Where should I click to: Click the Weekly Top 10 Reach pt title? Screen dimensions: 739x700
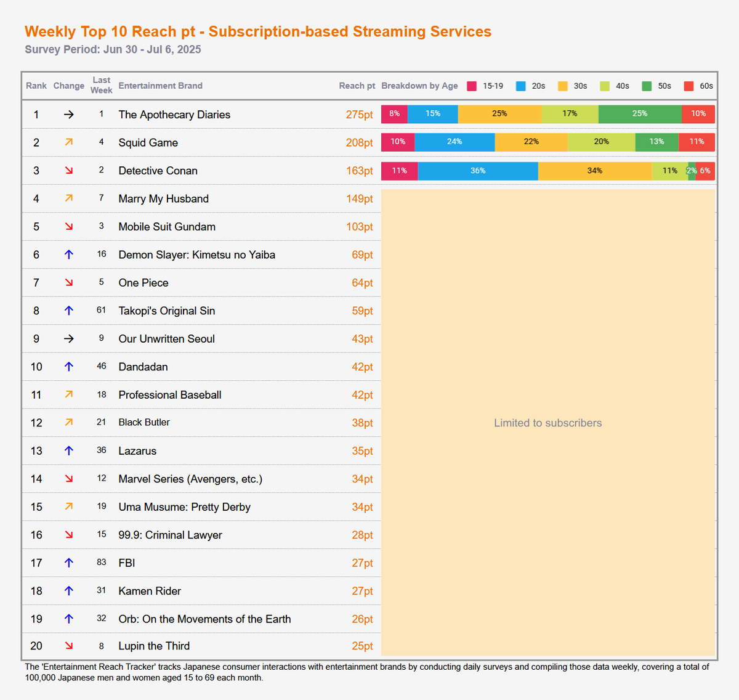tap(258, 31)
